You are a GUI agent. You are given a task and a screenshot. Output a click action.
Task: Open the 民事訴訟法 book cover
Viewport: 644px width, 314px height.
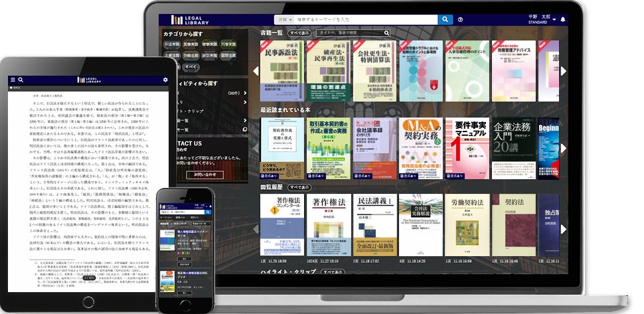282,70
